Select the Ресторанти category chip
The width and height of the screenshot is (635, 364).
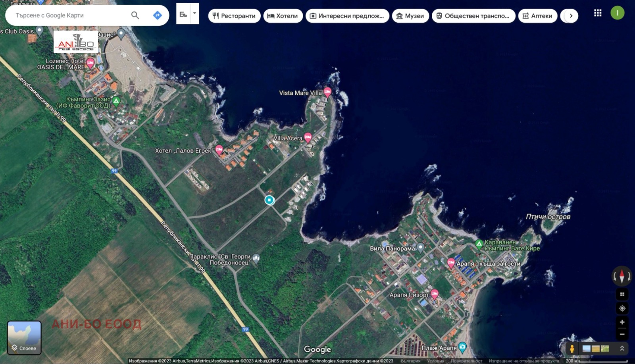click(x=234, y=16)
